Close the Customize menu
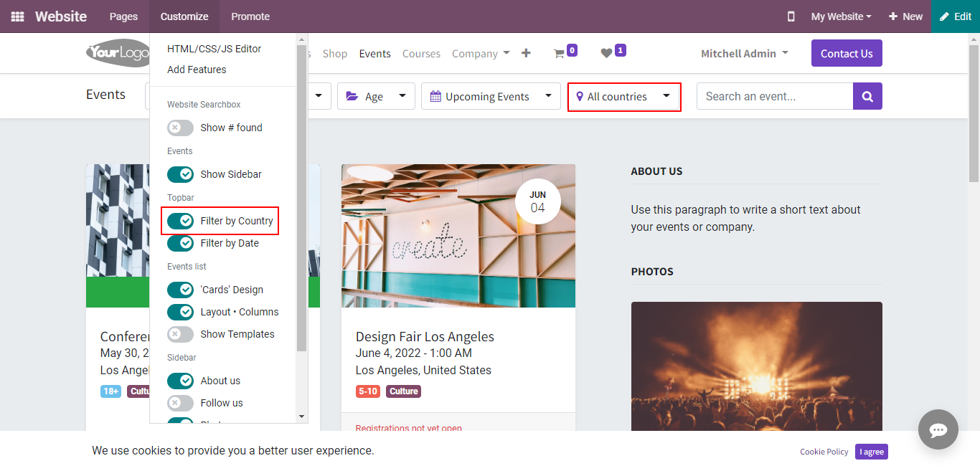The height and width of the screenshot is (471, 980). (x=184, y=16)
